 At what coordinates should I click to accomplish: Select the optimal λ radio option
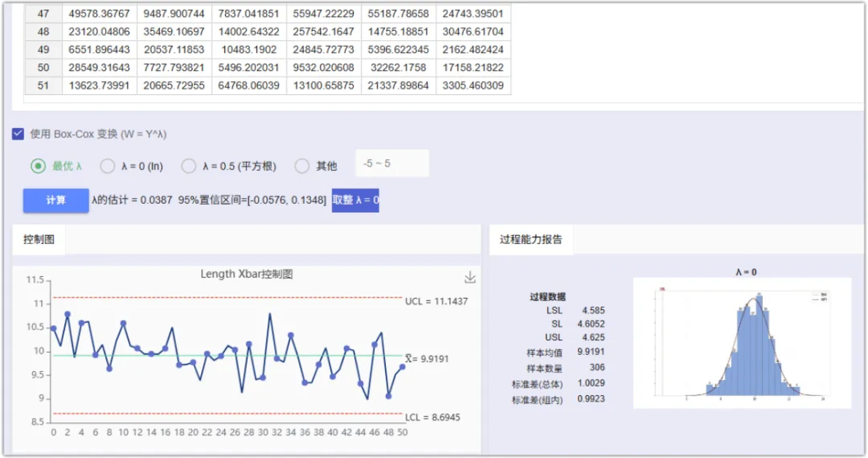point(38,166)
